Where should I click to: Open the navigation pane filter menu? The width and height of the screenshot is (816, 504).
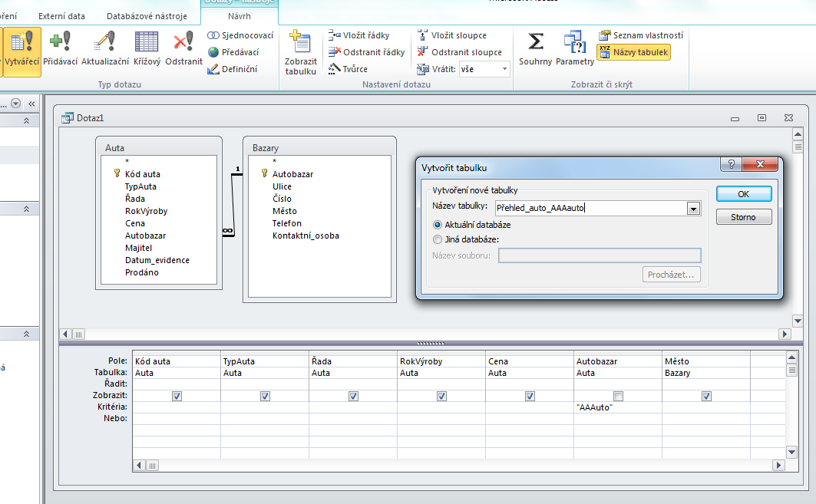(x=15, y=104)
